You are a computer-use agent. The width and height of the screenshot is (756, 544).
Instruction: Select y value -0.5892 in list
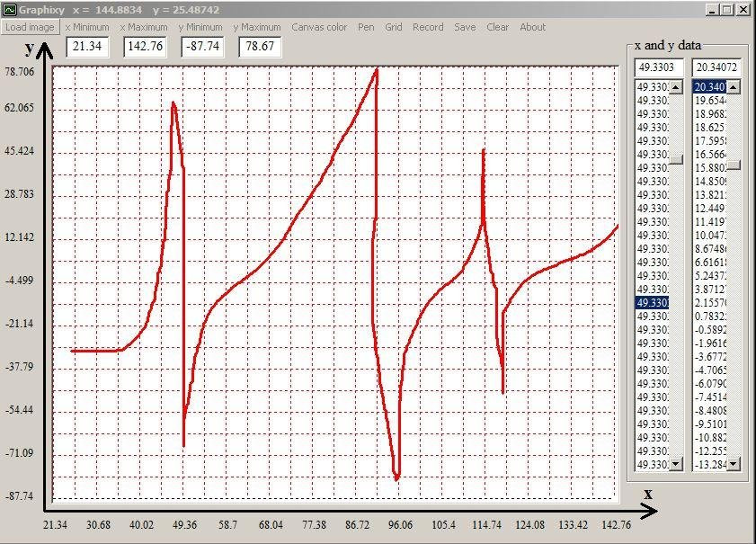pos(710,330)
